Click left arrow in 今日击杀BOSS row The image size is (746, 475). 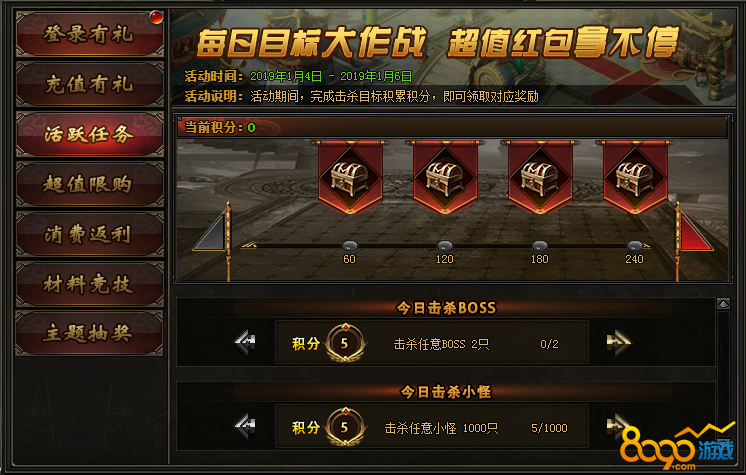245,342
